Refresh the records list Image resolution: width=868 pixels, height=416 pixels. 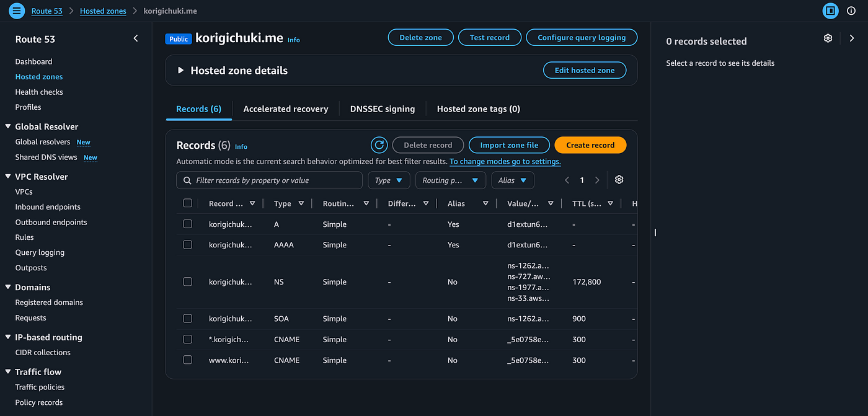[379, 145]
